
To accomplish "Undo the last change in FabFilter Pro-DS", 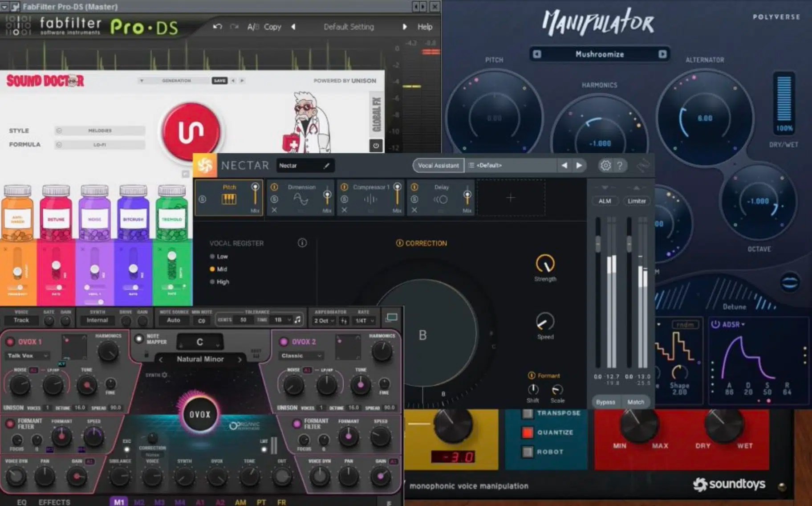I will tap(217, 27).
